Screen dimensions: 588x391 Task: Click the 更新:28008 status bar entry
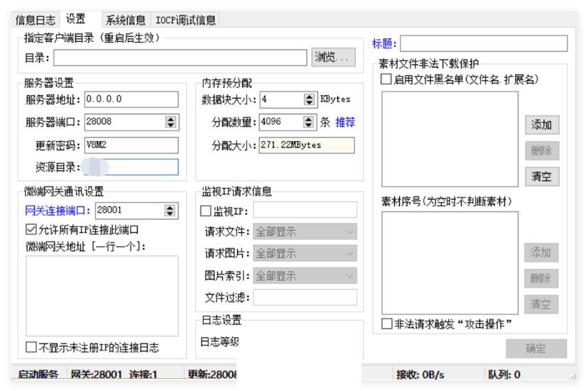(x=212, y=374)
